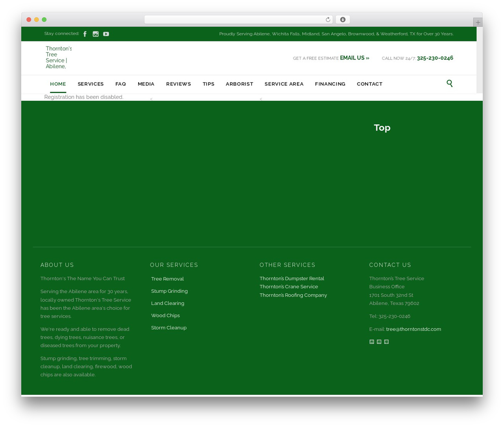The width and height of the screenshot is (504, 427).
Task: Click 'Abilene, Texas 79602' text
Action: pyautogui.click(x=394, y=303)
